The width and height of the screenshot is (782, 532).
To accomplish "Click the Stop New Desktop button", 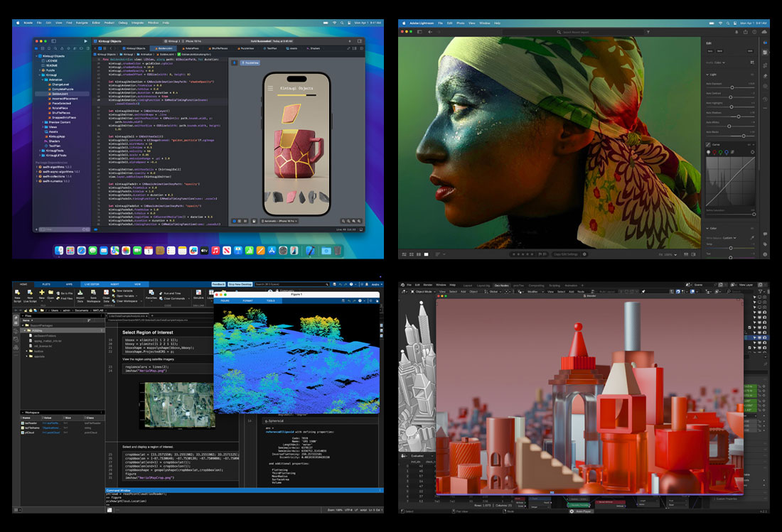I will point(240,284).
